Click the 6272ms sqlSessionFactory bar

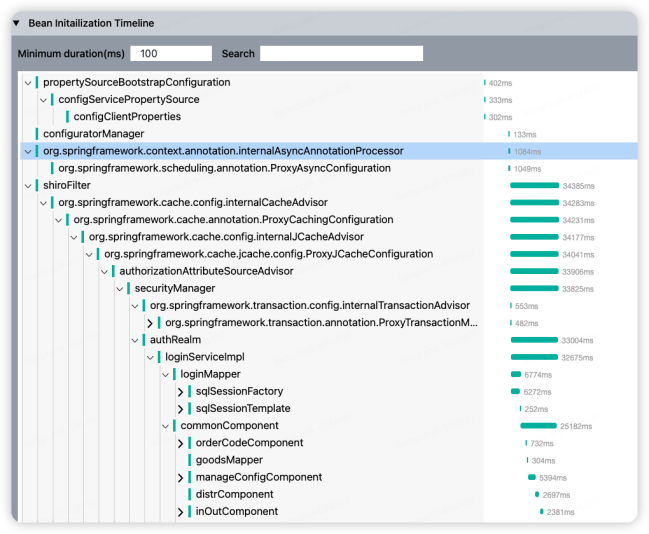[515, 391]
